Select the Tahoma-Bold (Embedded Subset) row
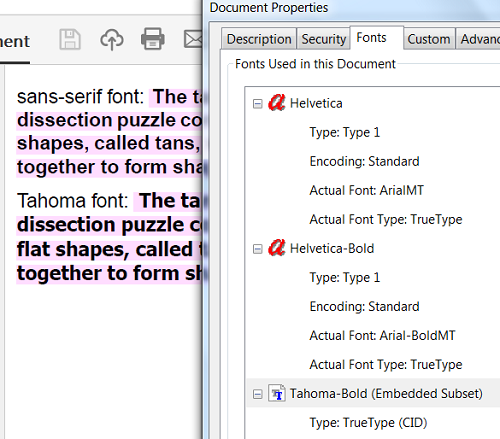This screenshot has width=500, height=439. (x=373, y=393)
